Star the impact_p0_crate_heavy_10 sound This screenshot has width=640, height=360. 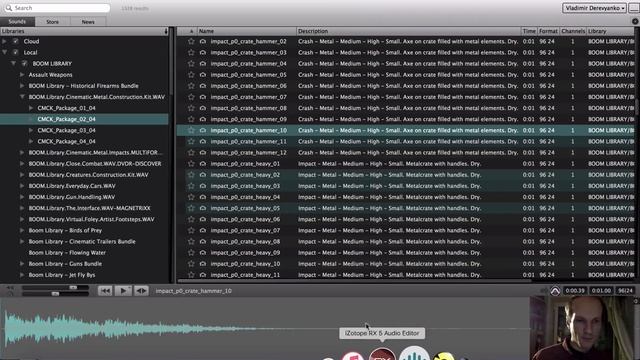(191, 264)
